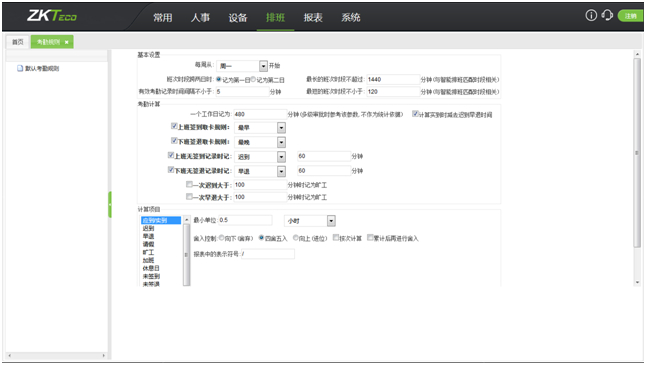Switch to the 考勤规则 tab
This screenshot has height=365, width=646.
tap(48, 42)
